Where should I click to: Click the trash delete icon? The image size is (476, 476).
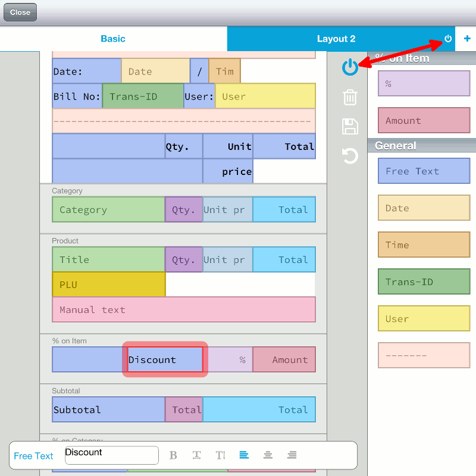(350, 97)
